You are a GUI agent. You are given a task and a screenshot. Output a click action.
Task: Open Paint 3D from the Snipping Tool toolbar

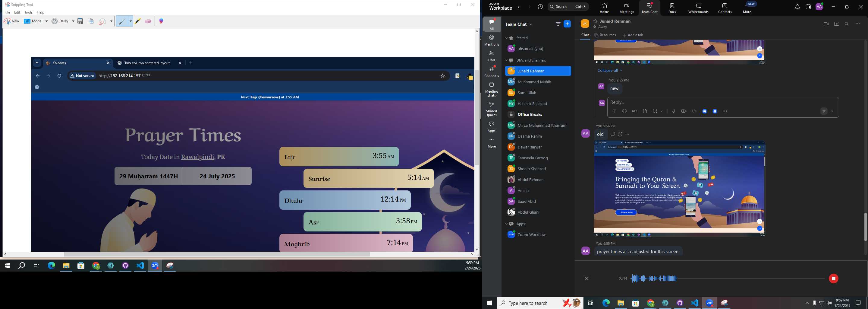tap(162, 21)
